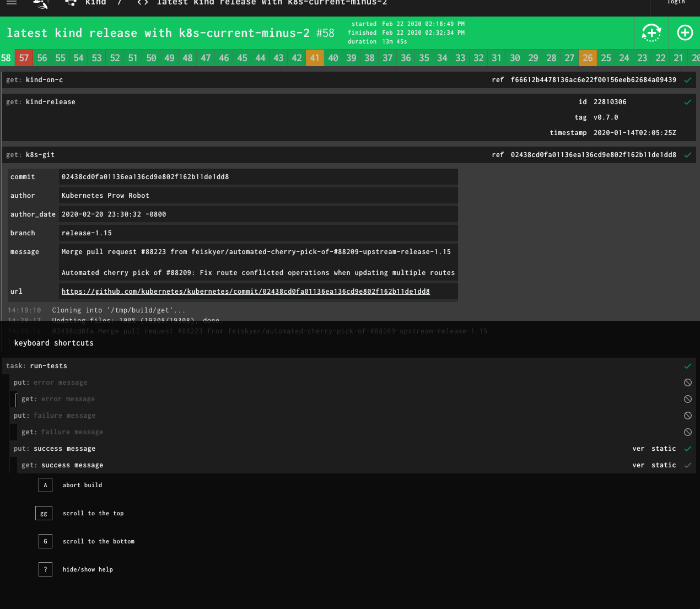The height and width of the screenshot is (609, 700).
Task: Click the started time 'Feb 22 2020 02:18:49 PM'
Action: pos(423,24)
